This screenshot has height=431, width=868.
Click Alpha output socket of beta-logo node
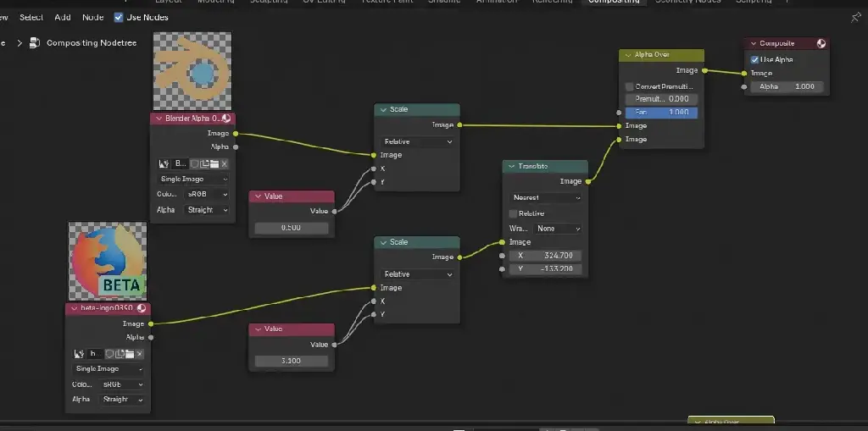(151, 337)
